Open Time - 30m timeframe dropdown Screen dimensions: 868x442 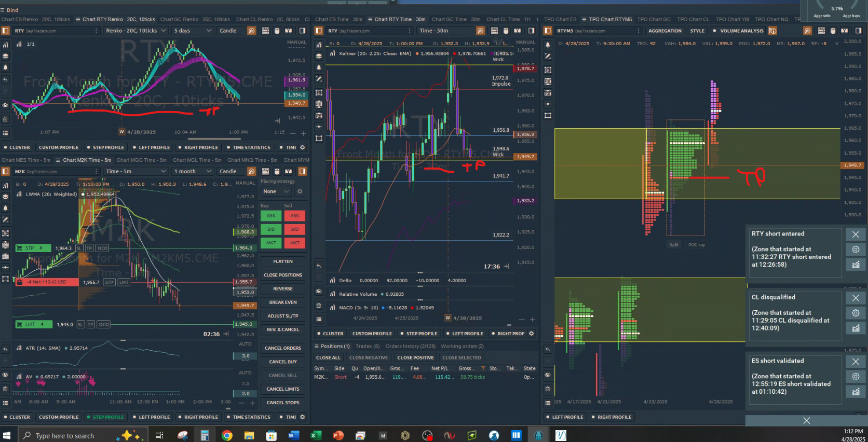coord(446,31)
